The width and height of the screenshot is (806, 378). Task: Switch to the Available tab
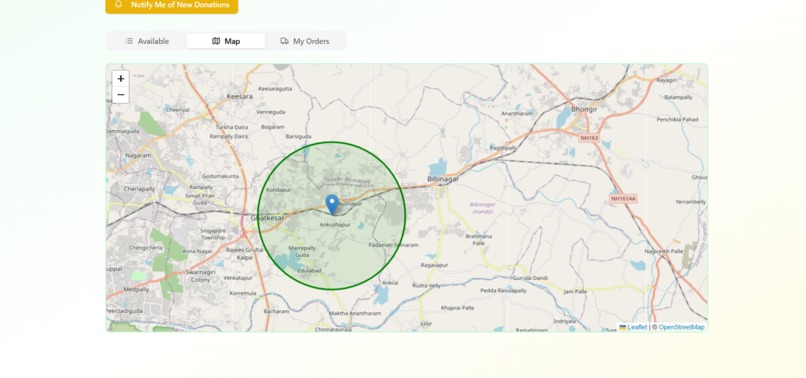tap(147, 41)
